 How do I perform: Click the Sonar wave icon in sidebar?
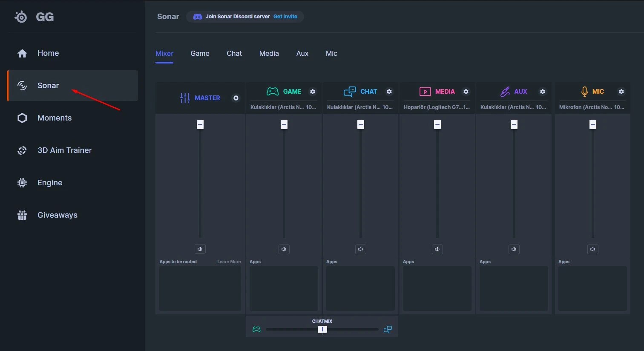click(22, 86)
